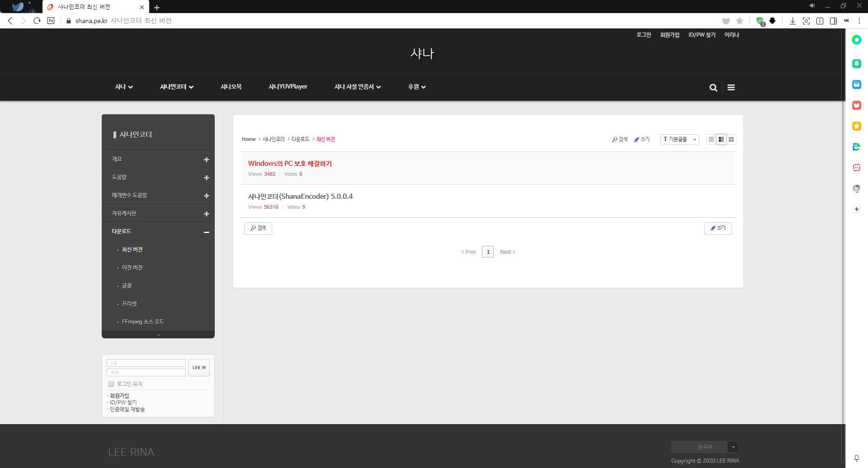Open the 샤나YUVPlayer navigation item
Viewport: 868px width, 468px height.
tap(288, 87)
